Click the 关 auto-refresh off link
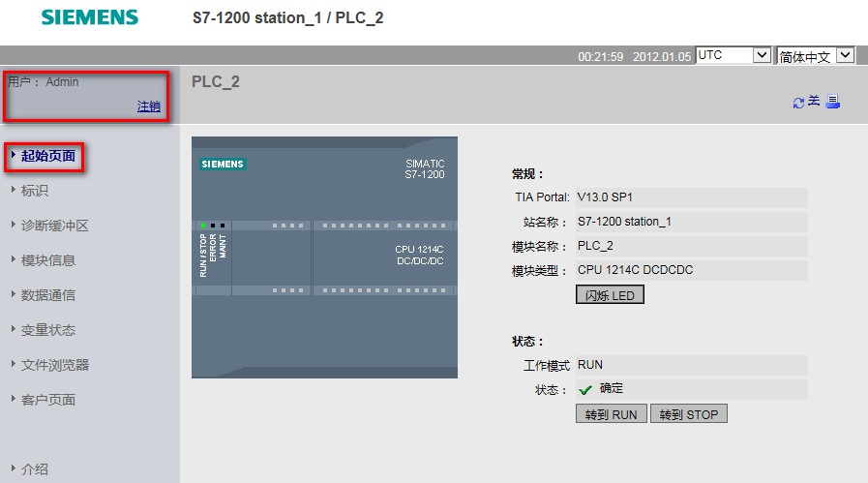The height and width of the screenshot is (483, 868). pyautogui.click(x=814, y=101)
